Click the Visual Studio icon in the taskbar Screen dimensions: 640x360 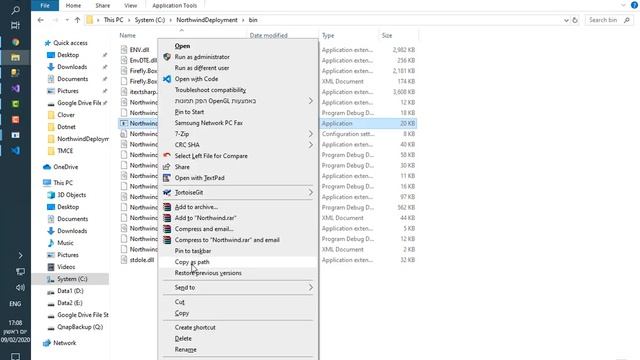coord(16,89)
